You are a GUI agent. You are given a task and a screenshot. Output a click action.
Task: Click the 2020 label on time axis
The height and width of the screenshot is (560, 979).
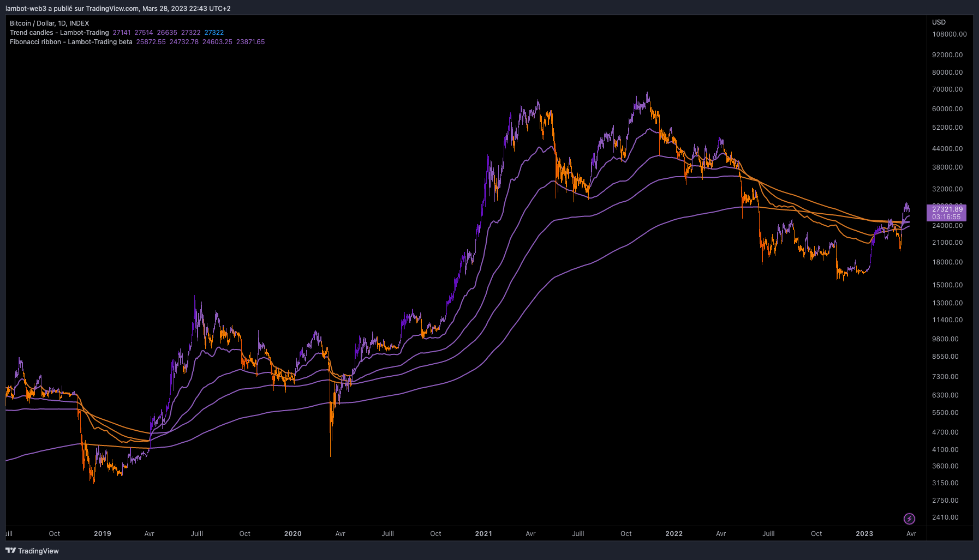click(293, 534)
